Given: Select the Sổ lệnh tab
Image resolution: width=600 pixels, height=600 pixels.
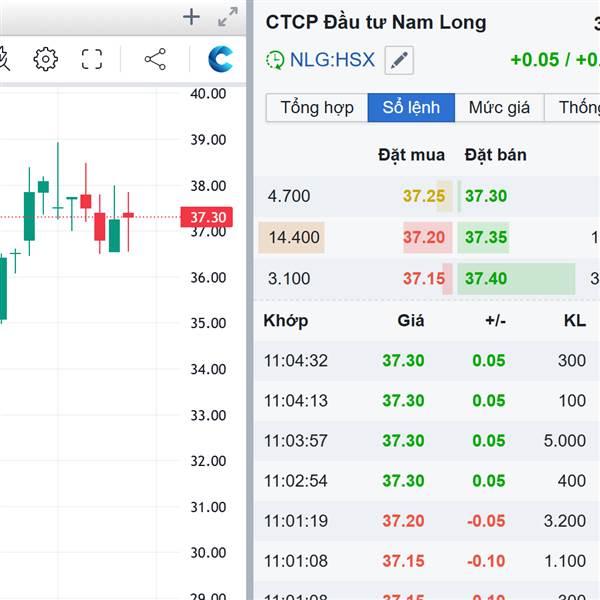Looking at the screenshot, I should point(411,108).
